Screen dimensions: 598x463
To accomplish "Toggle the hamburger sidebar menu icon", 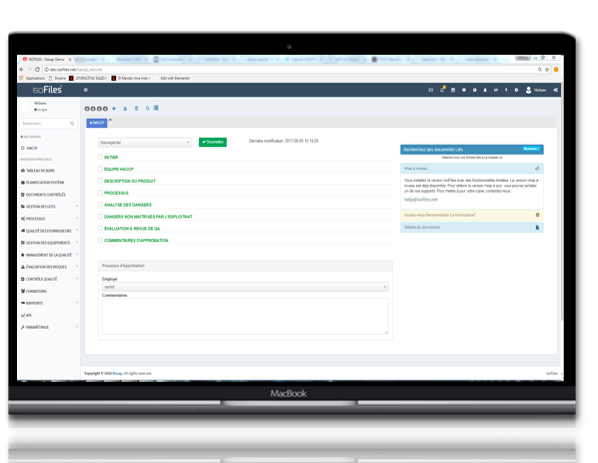I will click(x=86, y=90).
